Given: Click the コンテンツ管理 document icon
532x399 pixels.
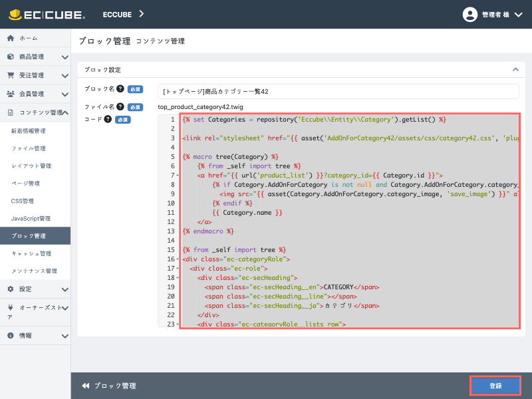Looking at the screenshot, I should click(x=11, y=112).
